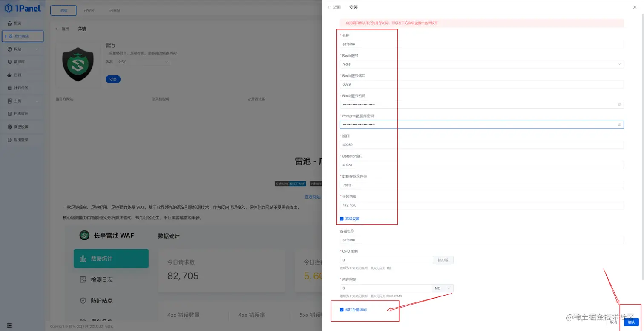Click the CPU 限制 input field
Image resolution: width=644 pixels, height=331 pixels.
pos(386,260)
